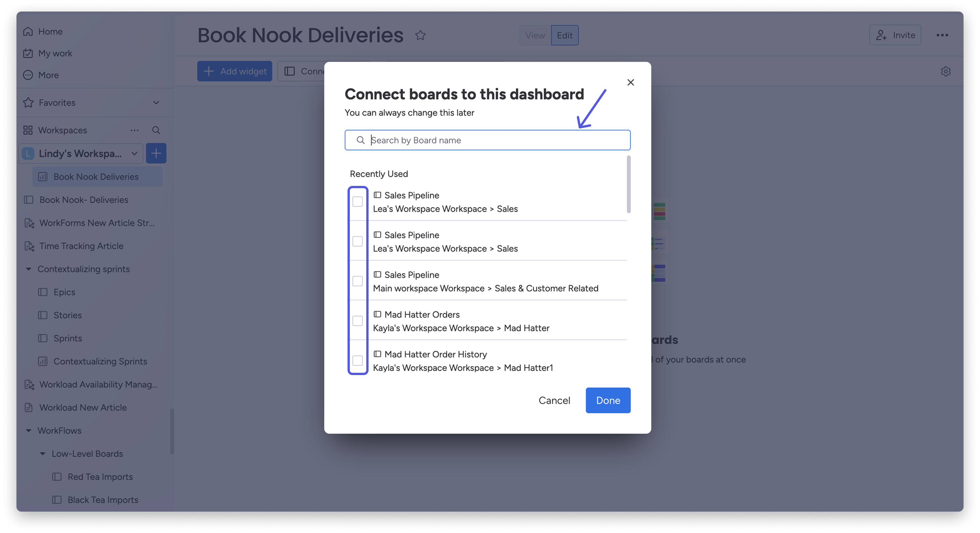Collapse the Contextualizing sprints folder
The width and height of the screenshot is (980, 533).
click(29, 269)
